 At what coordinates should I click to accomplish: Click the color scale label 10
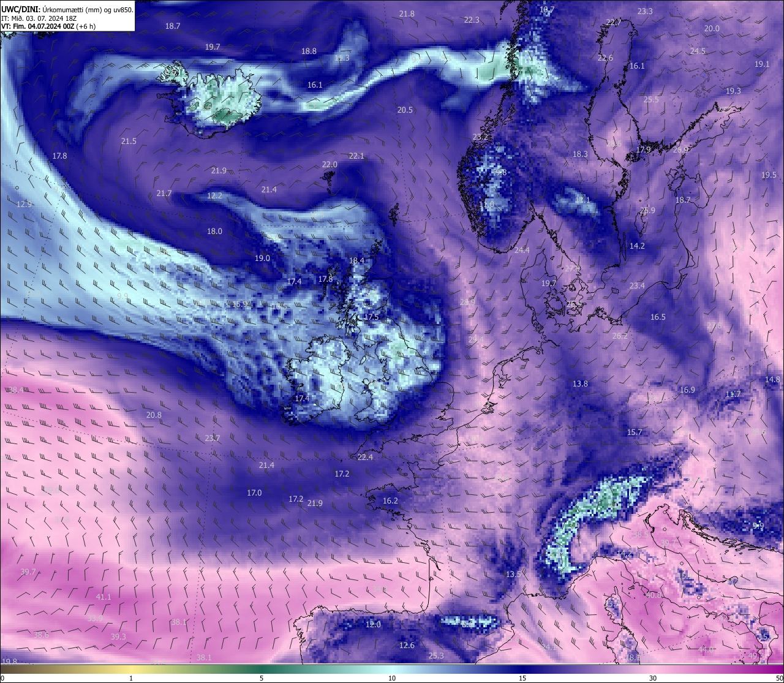click(392, 678)
